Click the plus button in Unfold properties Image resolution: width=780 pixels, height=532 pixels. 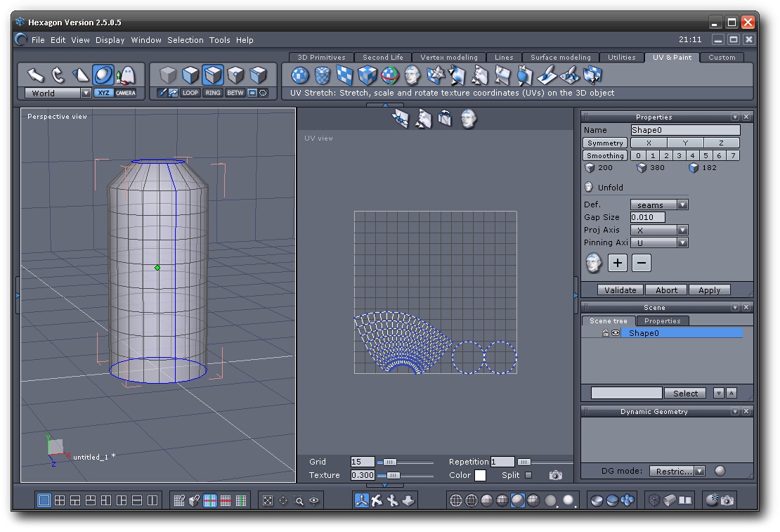click(617, 263)
